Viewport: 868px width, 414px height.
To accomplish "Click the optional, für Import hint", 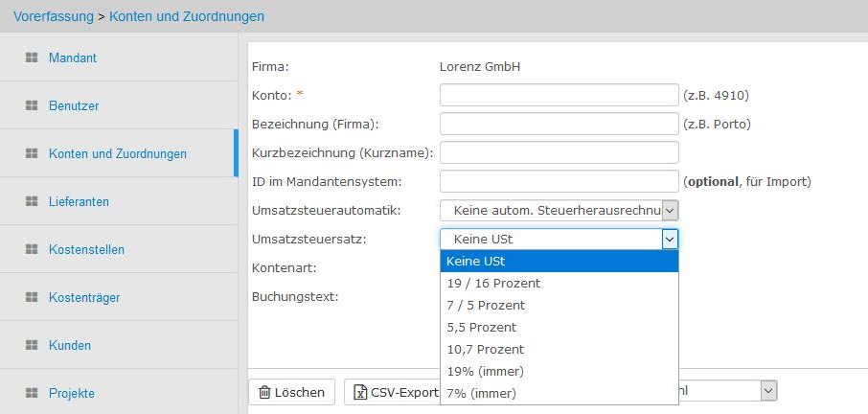I will point(747,181).
